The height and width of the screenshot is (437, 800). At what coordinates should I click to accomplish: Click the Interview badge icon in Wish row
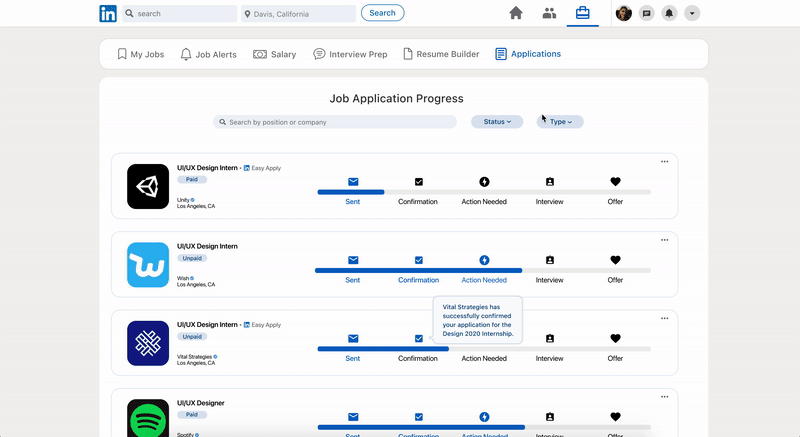click(x=549, y=260)
